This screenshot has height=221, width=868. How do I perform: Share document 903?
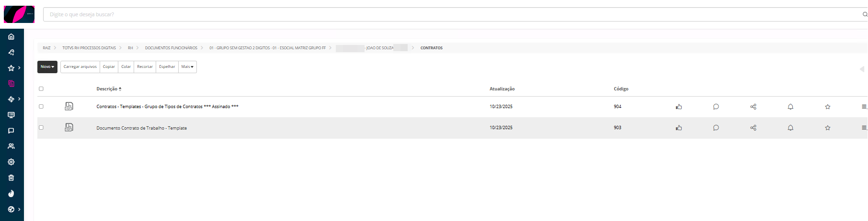[x=753, y=128]
